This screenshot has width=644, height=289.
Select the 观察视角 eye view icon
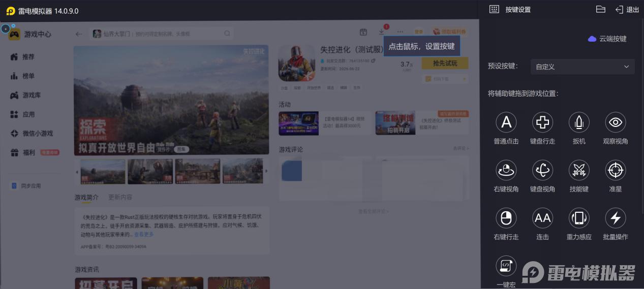(x=615, y=122)
